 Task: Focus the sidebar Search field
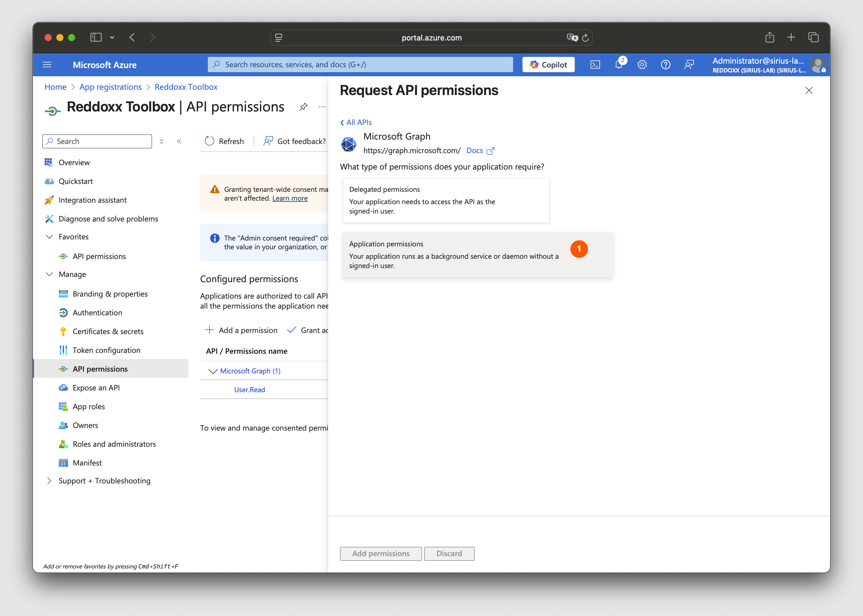coord(97,141)
